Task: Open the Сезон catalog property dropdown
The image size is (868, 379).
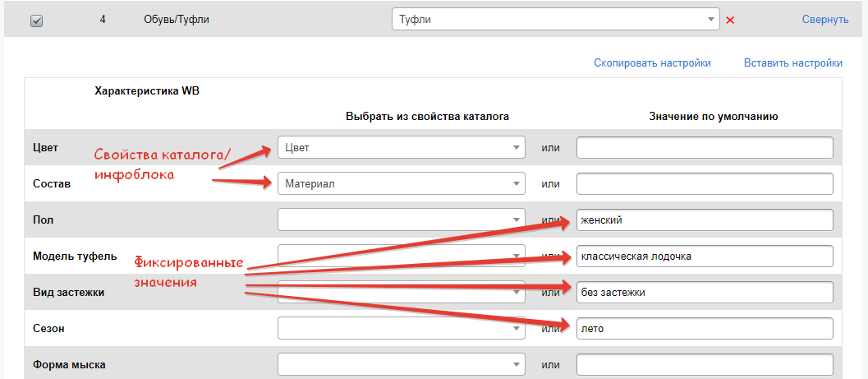Action: 401,328
